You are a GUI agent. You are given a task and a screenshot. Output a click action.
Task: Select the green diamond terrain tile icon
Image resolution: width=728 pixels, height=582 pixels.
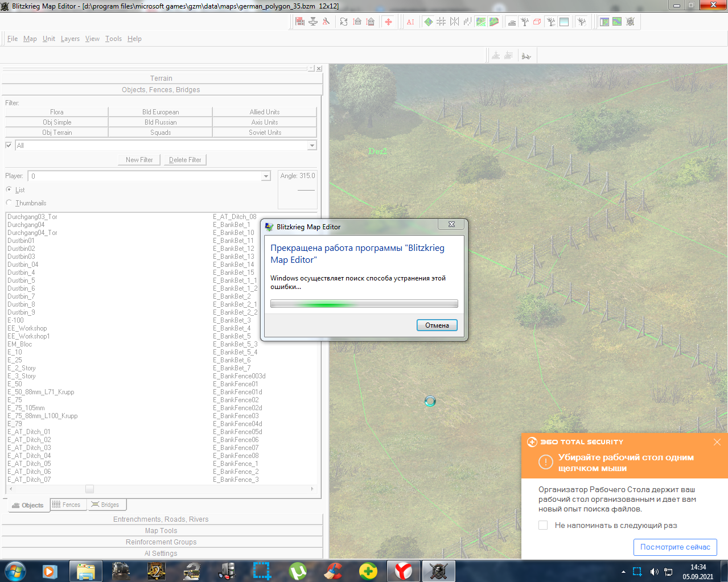tap(428, 22)
